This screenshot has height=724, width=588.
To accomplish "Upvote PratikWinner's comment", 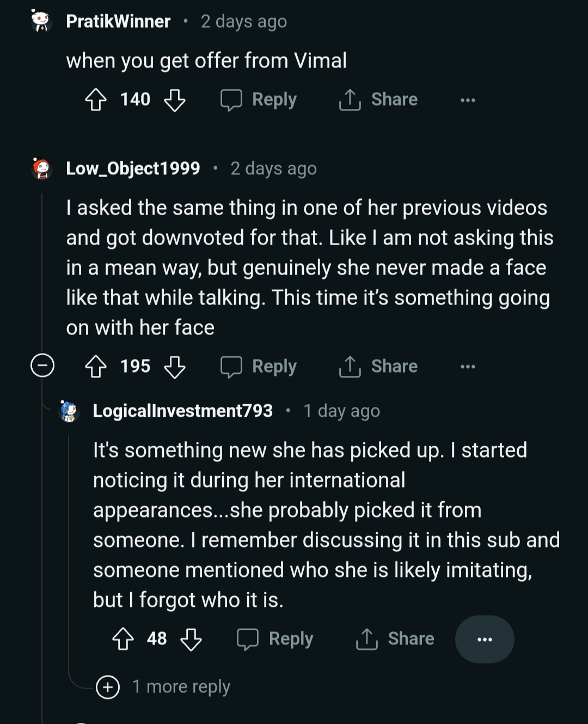I will (96, 100).
